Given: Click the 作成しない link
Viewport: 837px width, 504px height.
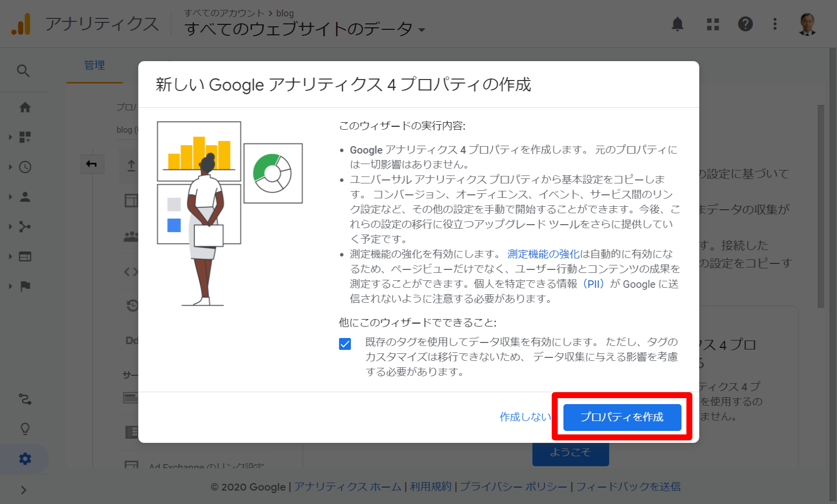Looking at the screenshot, I should tap(525, 417).
